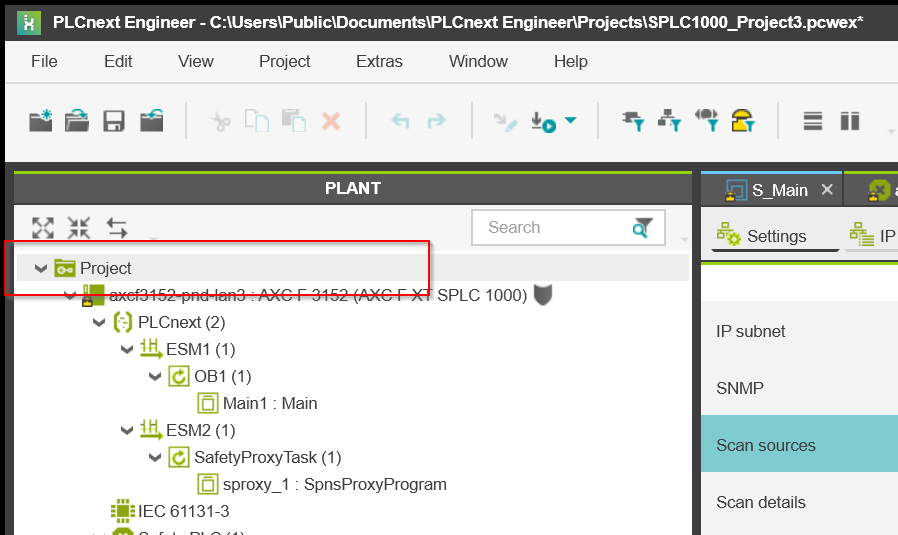Open dropdown arrow beside Write and Start

(x=570, y=120)
